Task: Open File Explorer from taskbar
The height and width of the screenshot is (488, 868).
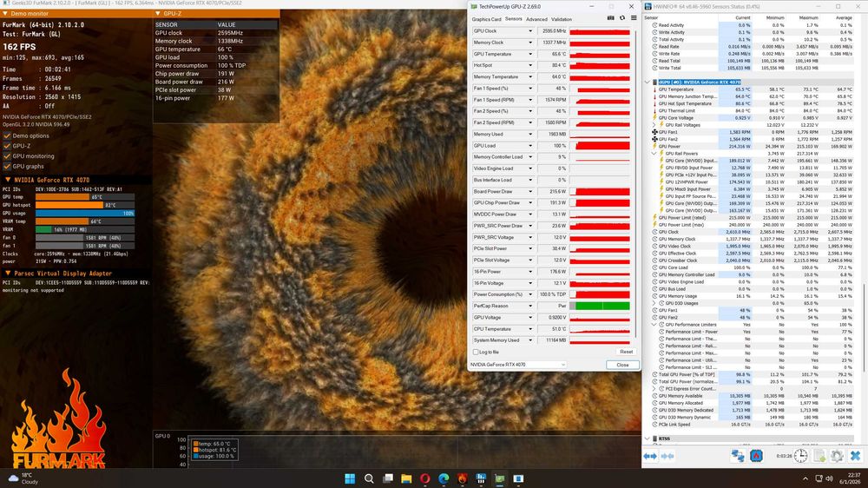Action: click(x=406, y=478)
